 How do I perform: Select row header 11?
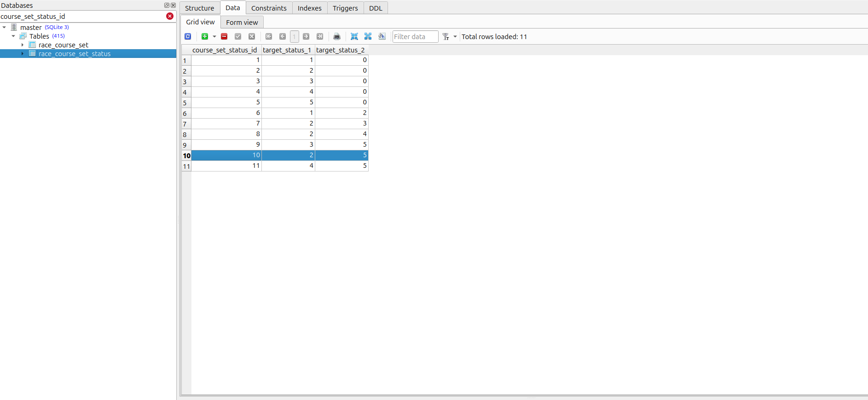click(x=186, y=166)
